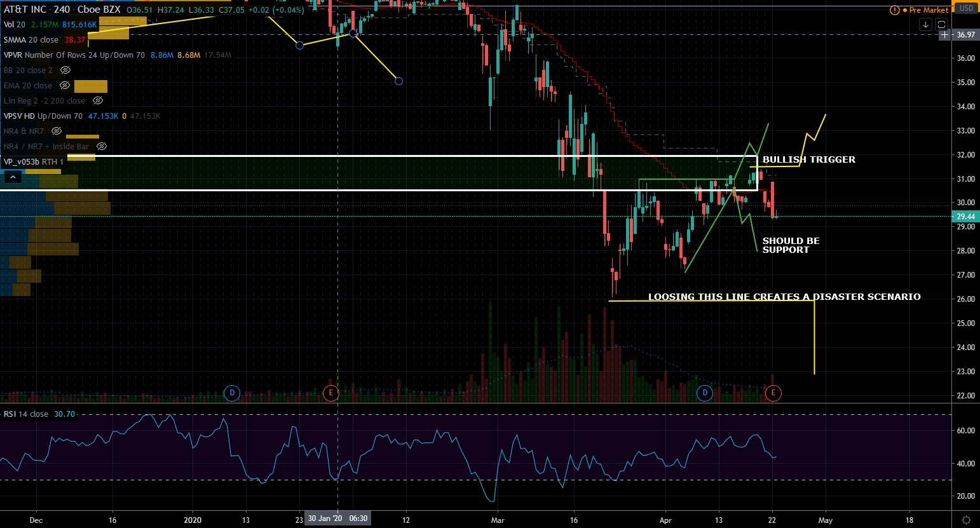Click the Dec label on the time axis
The width and height of the screenshot is (980, 528).
36,520
